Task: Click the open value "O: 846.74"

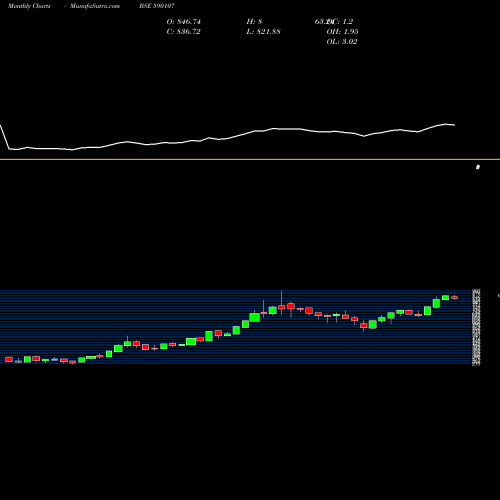Action: (x=184, y=22)
